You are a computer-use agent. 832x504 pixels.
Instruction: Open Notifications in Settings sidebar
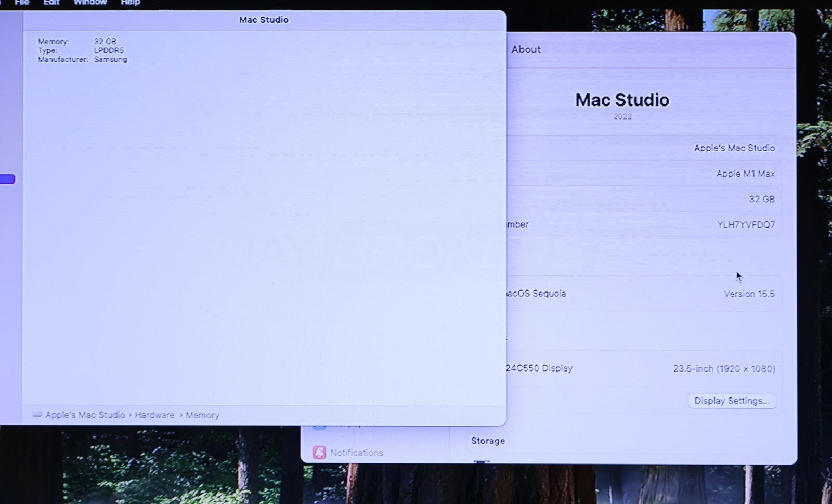[356, 453]
